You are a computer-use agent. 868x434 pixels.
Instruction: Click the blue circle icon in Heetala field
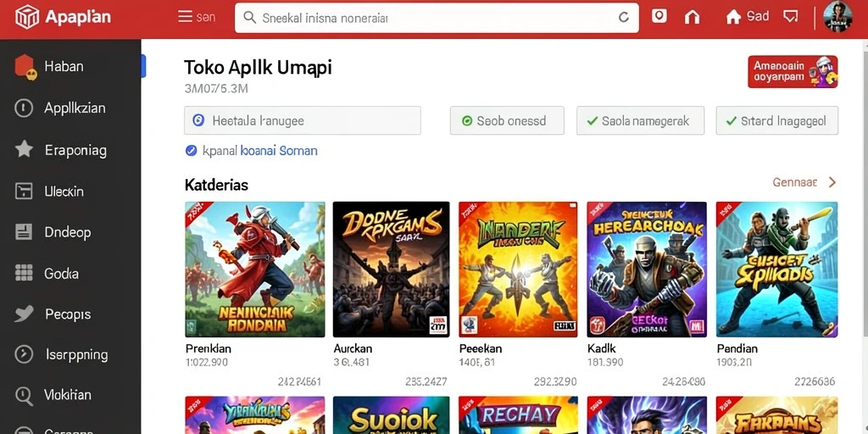[x=198, y=120]
